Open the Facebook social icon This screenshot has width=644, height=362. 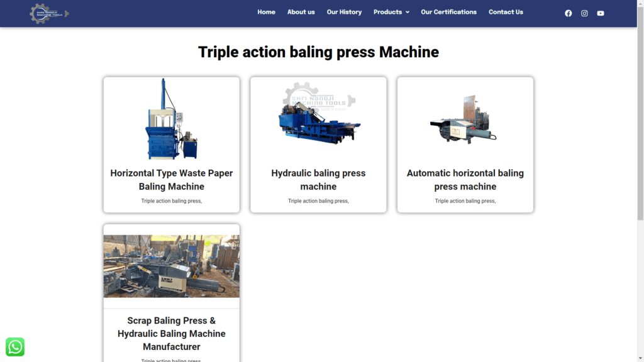(569, 13)
